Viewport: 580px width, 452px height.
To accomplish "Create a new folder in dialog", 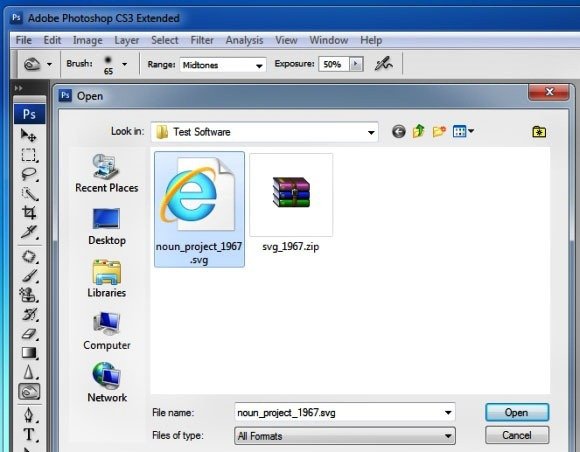I will pyautogui.click(x=439, y=131).
